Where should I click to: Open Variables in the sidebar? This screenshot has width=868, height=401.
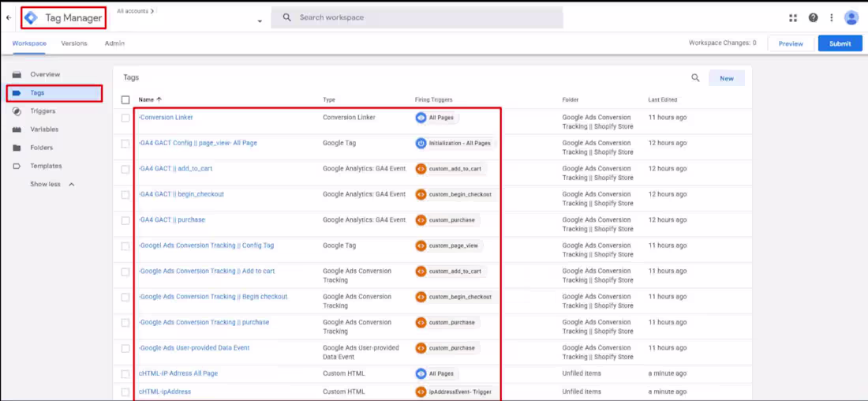coord(44,129)
